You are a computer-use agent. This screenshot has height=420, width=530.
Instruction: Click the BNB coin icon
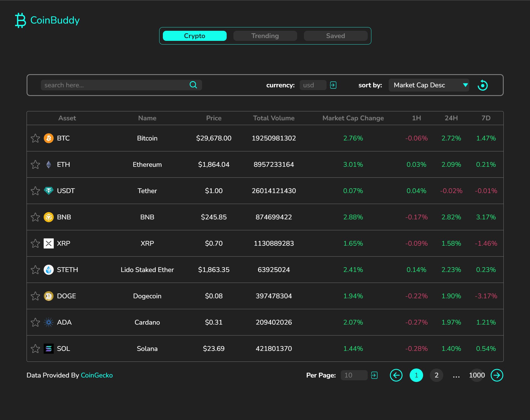(x=49, y=217)
